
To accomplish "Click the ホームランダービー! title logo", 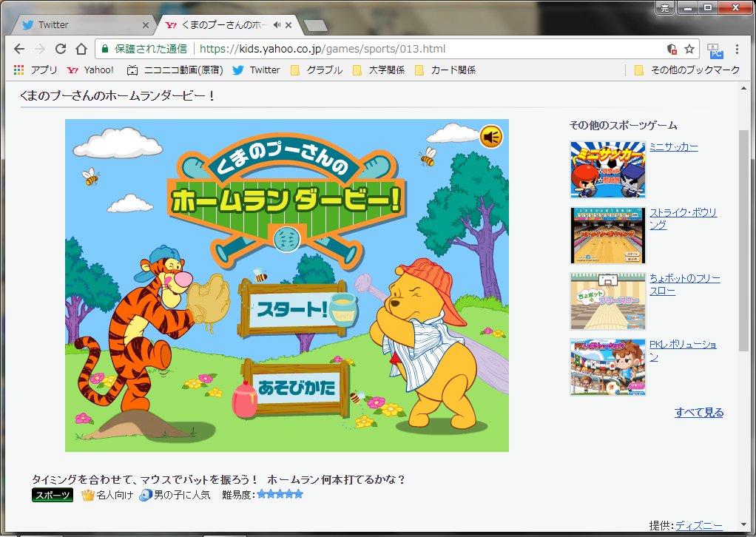I will pos(286,201).
